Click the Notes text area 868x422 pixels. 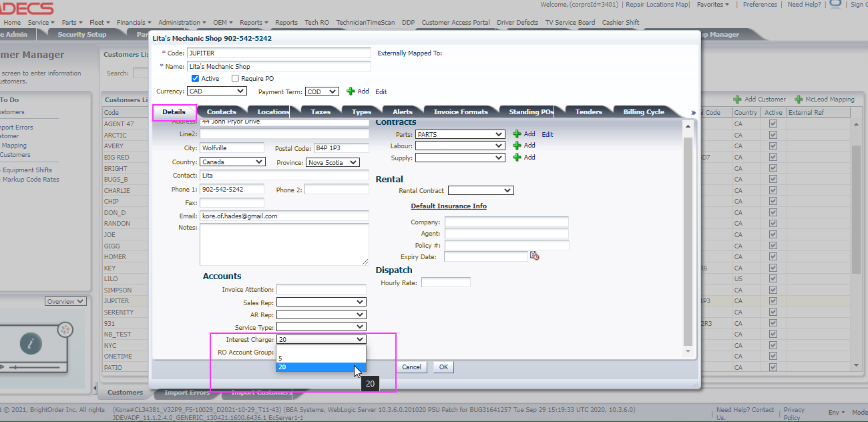(x=284, y=244)
